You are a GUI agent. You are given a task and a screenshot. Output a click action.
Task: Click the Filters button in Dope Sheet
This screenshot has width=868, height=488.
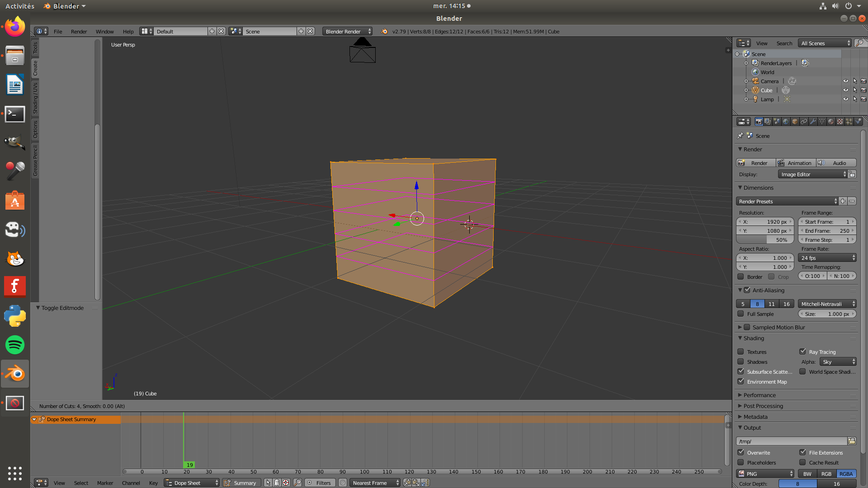point(320,483)
